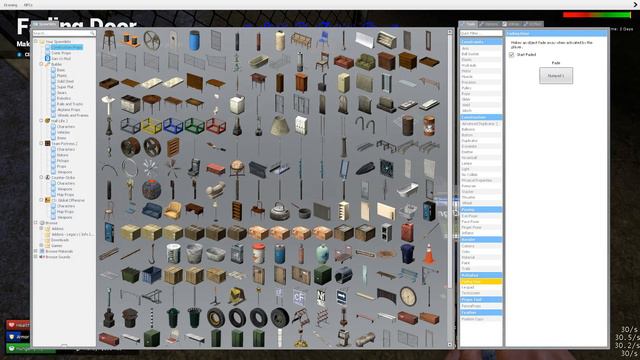Switch to the Tools tab
This screenshot has height=360, width=640.
[468, 24]
